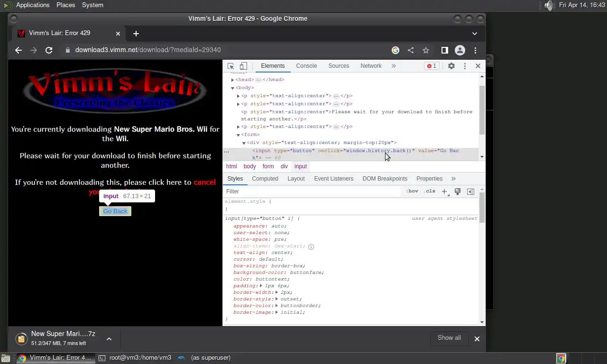Open the tab search chevron

475,34
